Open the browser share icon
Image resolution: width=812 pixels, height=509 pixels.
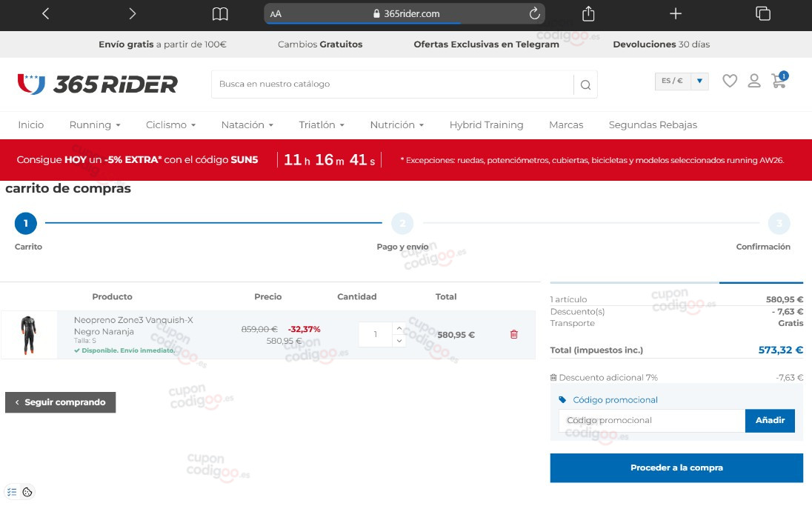(588, 13)
